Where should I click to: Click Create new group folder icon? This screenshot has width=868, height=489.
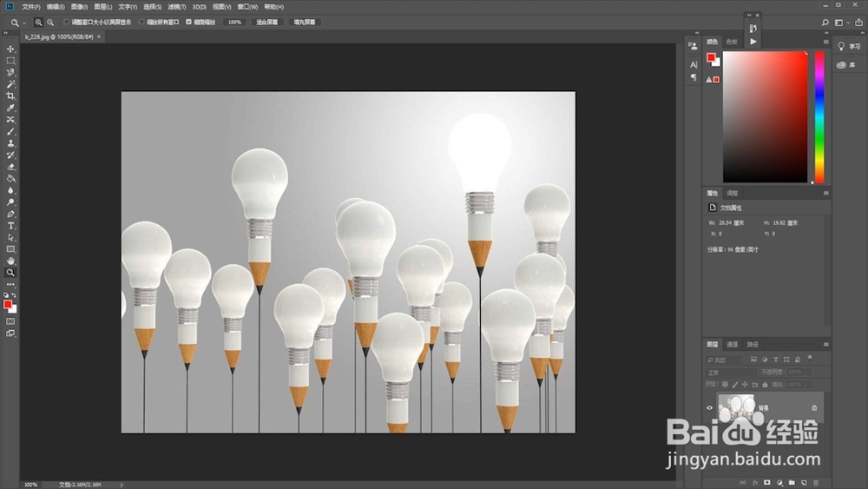pyautogui.click(x=792, y=482)
